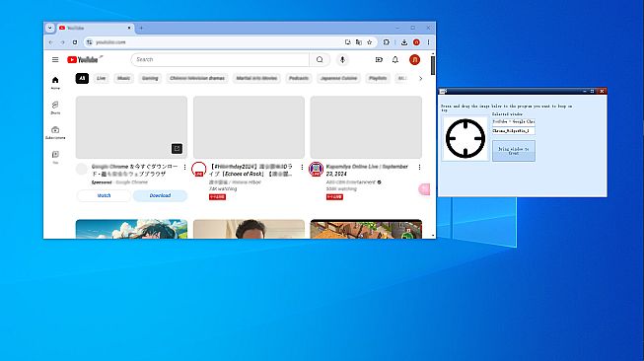Bookmark this page with the star icon
The height and width of the screenshot is (361, 644).
369,41
